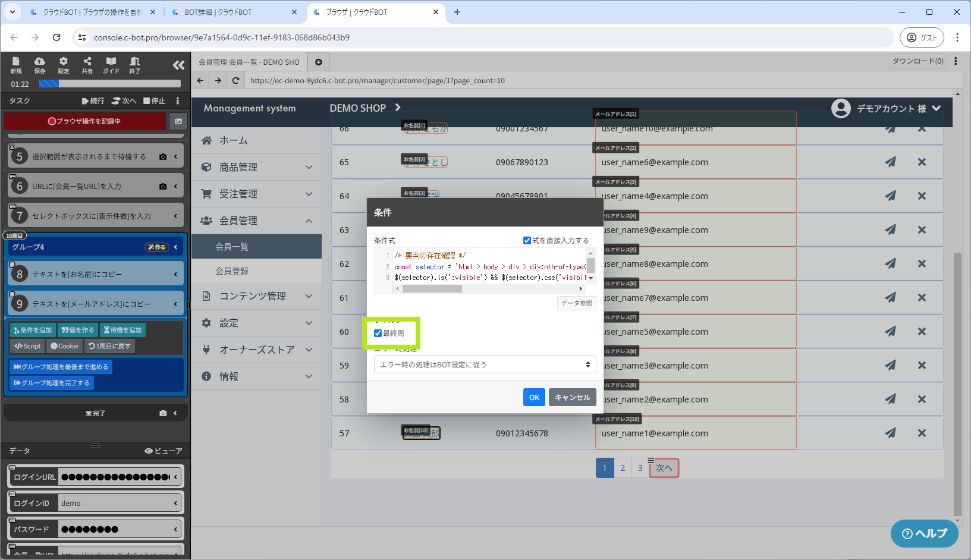Confirm the condition dialog with the OK button

tap(534, 397)
